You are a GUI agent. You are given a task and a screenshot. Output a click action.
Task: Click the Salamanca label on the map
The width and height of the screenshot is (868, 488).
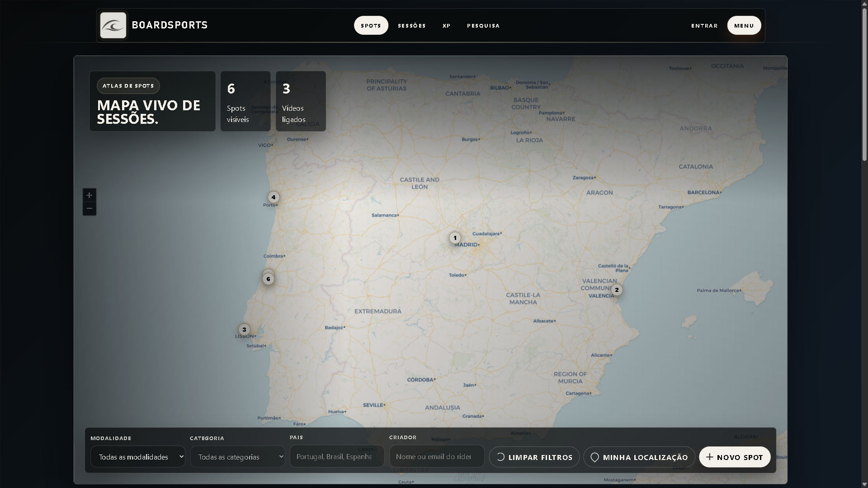384,215
